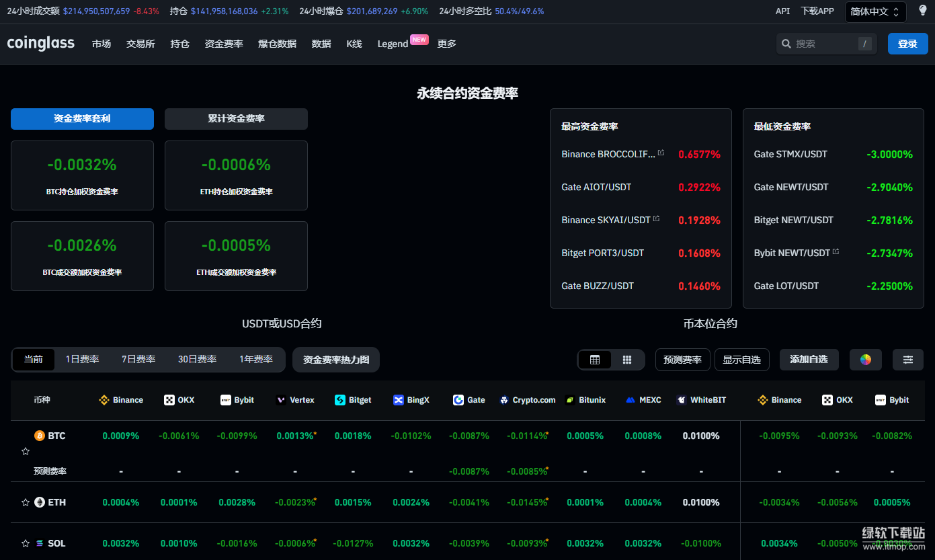Click the Vertex exchange icon
Viewport: 935px width, 560px height.
pyautogui.click(x=282, y=400)
